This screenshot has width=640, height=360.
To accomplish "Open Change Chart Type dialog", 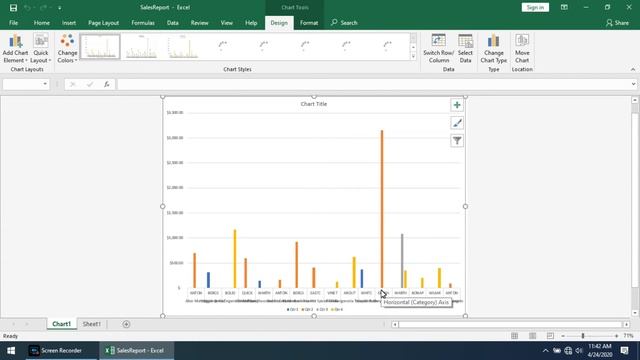I will point(493,49).
